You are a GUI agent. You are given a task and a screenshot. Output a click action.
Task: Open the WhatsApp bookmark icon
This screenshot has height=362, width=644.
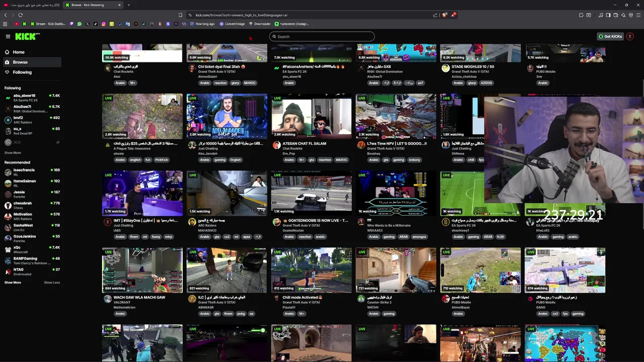click(79, 24)
